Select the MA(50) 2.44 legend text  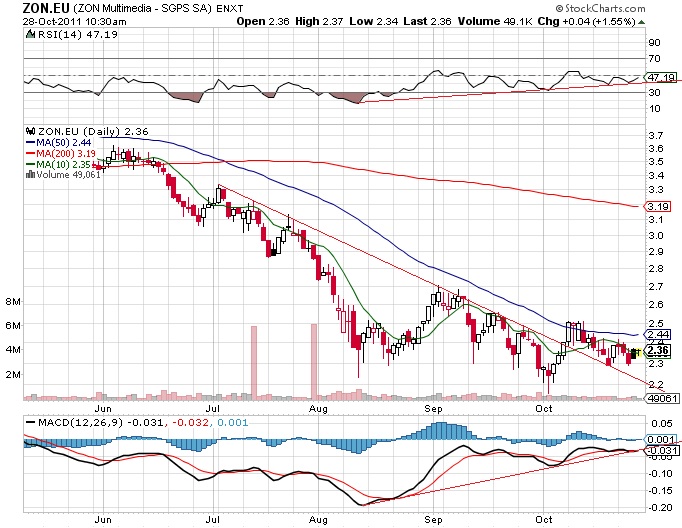[x=64, y=143]
